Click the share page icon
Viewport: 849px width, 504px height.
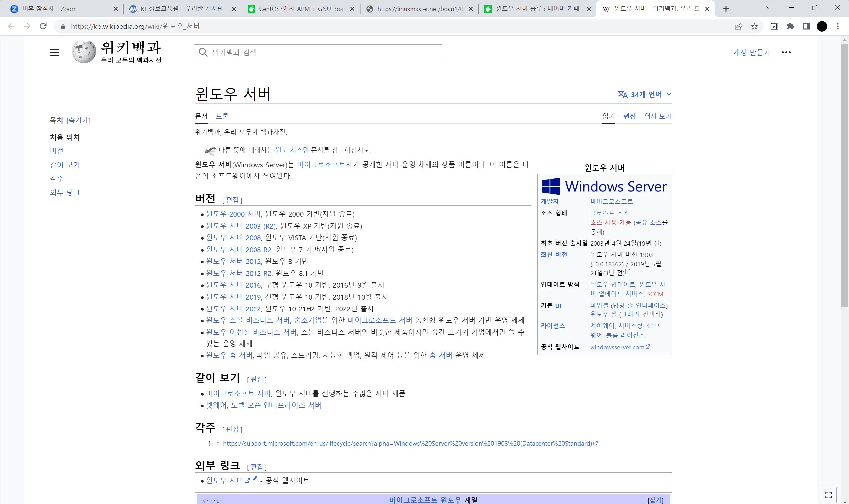click(x=738, y=26)
